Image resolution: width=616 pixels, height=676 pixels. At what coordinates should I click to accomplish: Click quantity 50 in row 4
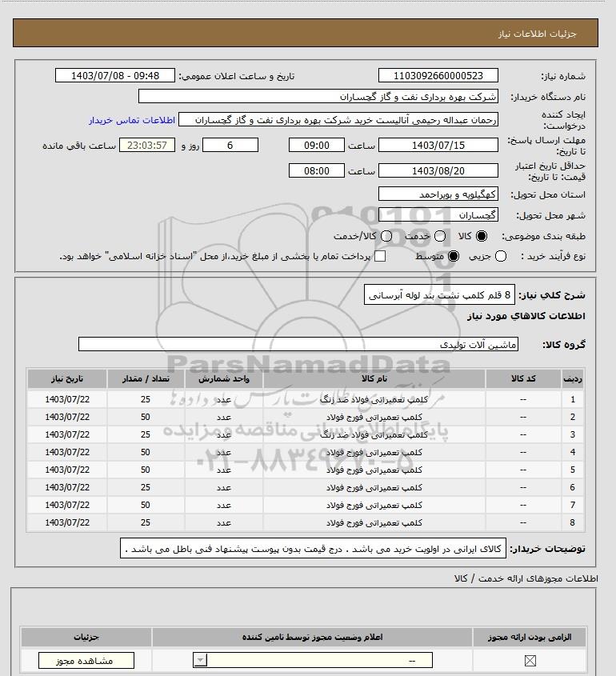pos(146,452)
